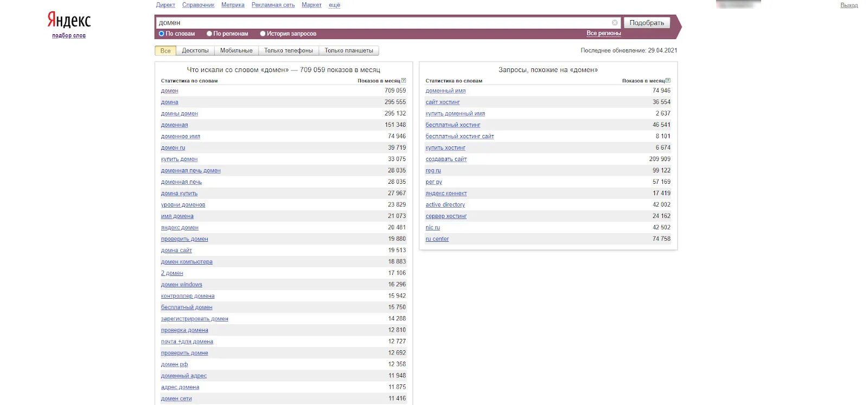Open the 'nic ru' similar query link

(x=433, y=228)
